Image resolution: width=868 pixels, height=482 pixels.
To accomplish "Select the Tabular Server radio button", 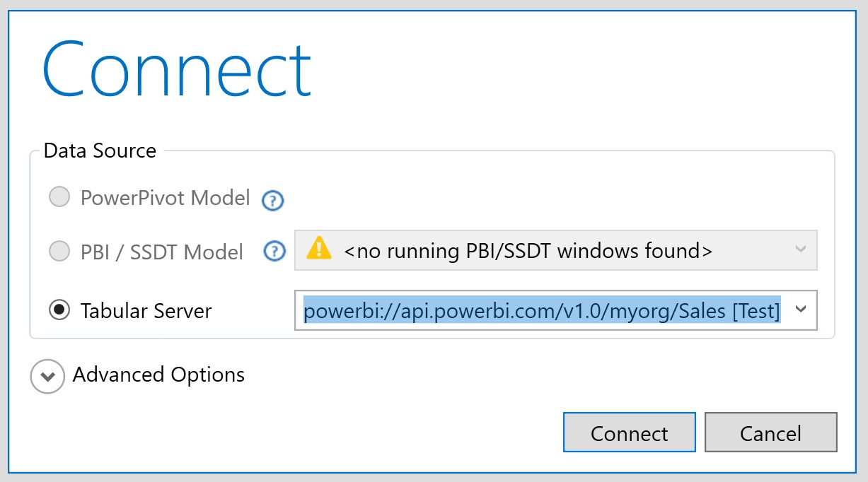I will click(x=59, y=310).
